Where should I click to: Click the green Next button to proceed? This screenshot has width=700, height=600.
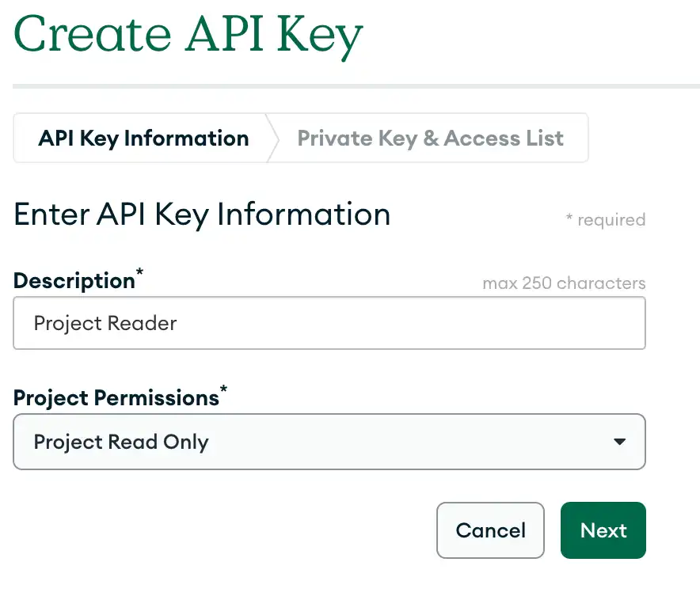(x=603, y=530)
